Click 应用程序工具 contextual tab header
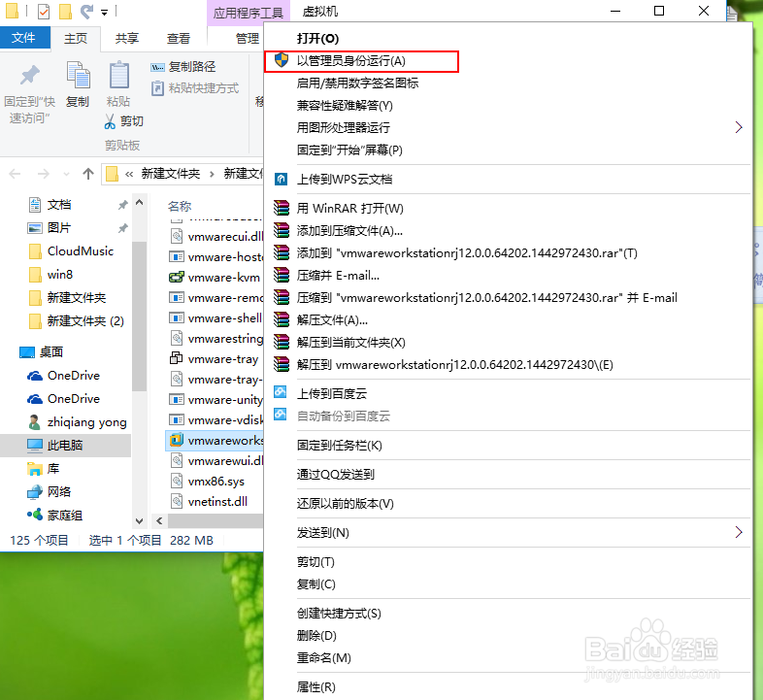Image resolution: width=763 pixels, height=700 pixels. point(249,13)
